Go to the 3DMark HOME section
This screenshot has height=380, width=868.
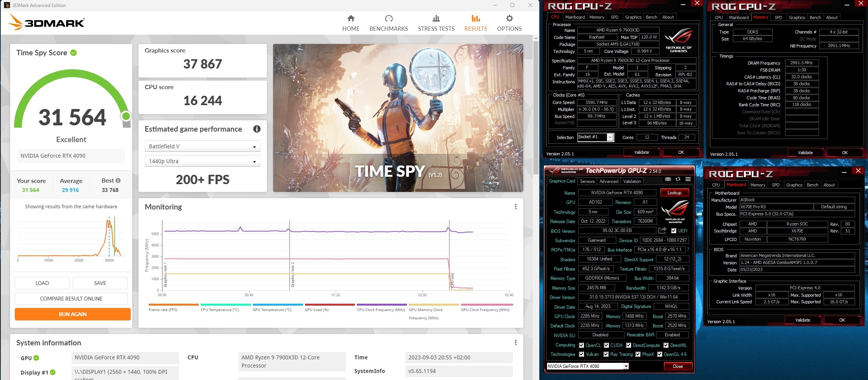(351, 23)
